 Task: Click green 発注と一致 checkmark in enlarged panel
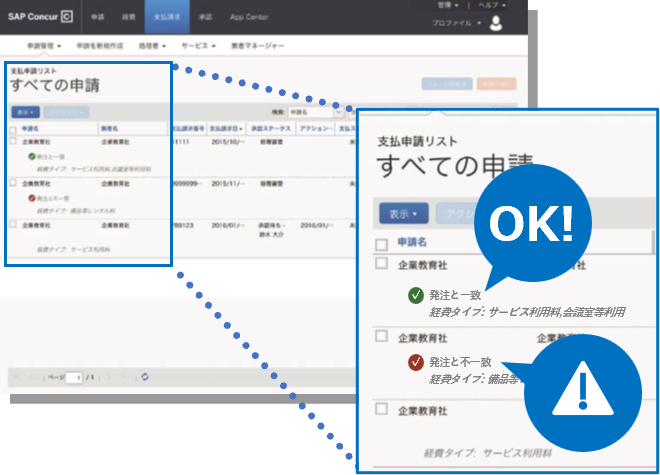(x=414, y=296)
